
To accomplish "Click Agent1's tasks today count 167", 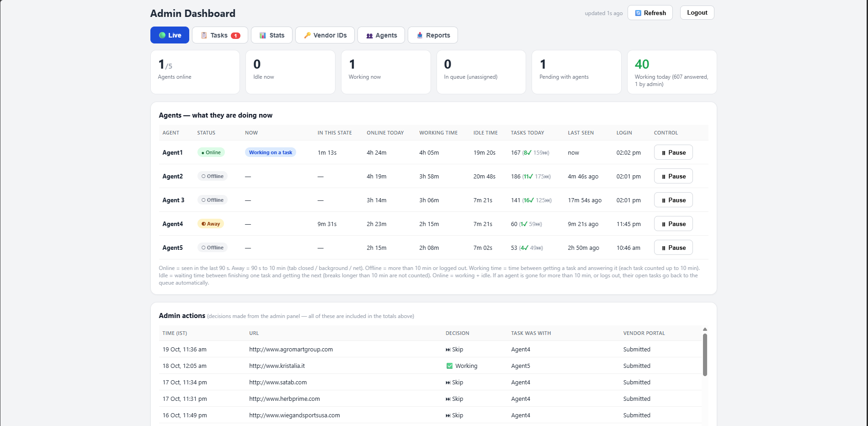I will click(x=516, y=152).
